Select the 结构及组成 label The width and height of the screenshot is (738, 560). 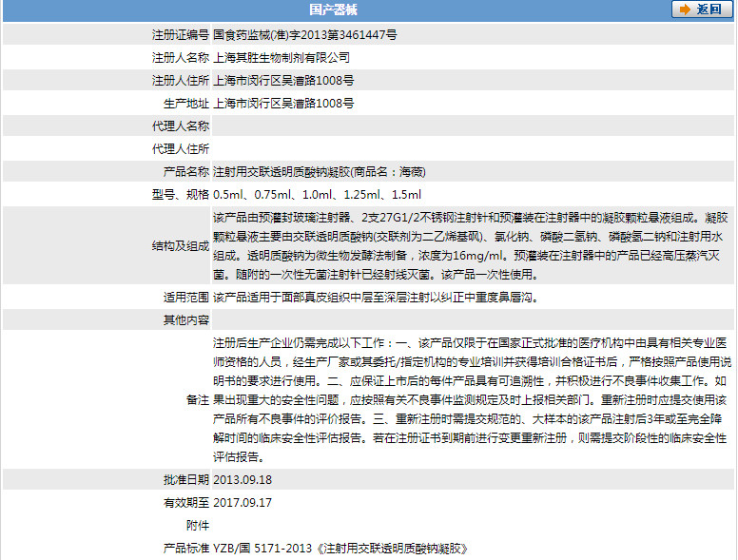click(181, 245)
